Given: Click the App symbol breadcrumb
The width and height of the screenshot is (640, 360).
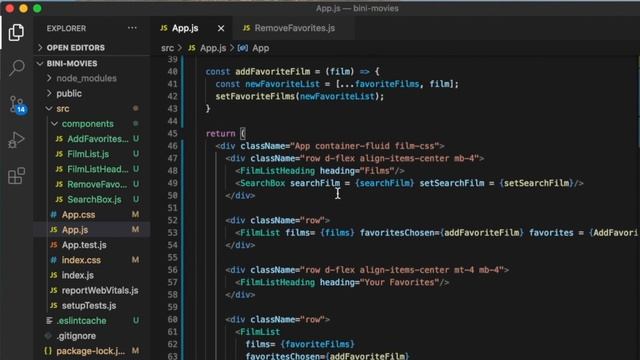Looking at the screenshot, I should (x=253, y=48).
